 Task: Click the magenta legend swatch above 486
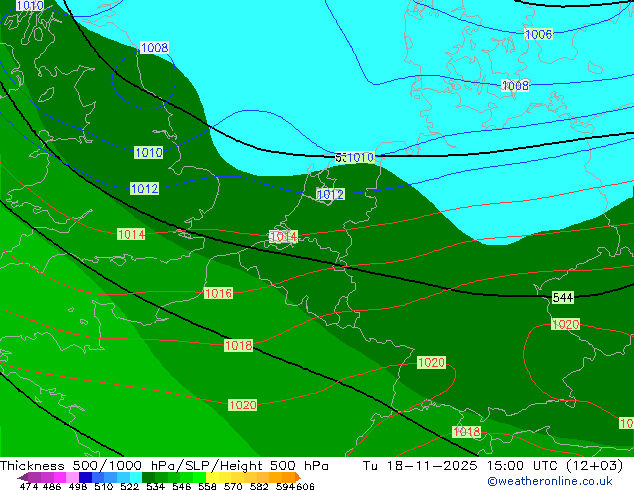click(59, 477)
